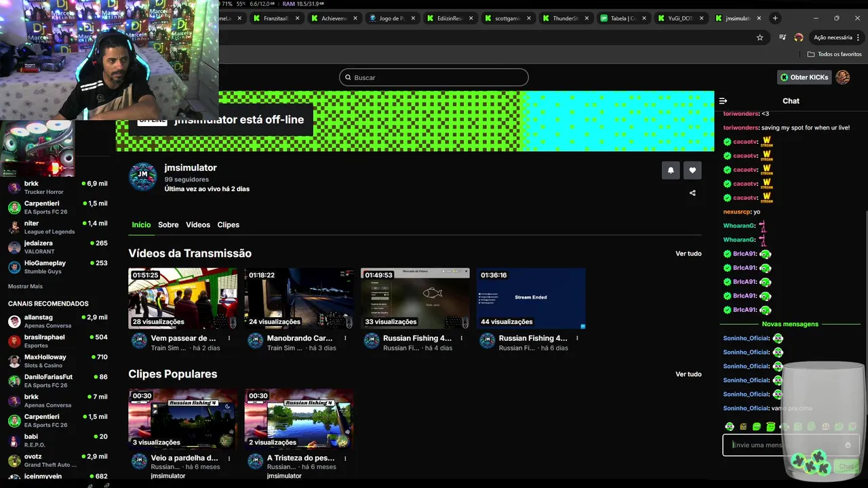Close the FranzitaaB browser tab
868x488 pixels.
(x=296, y=18)
